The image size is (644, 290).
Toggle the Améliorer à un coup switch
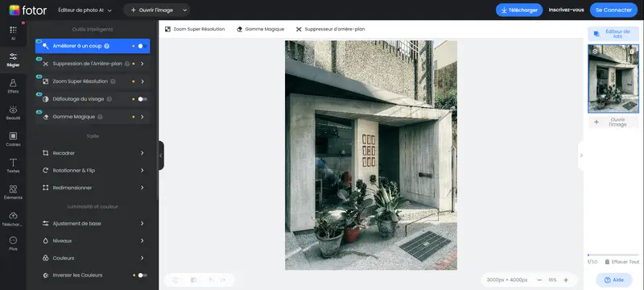coord(142,46)
